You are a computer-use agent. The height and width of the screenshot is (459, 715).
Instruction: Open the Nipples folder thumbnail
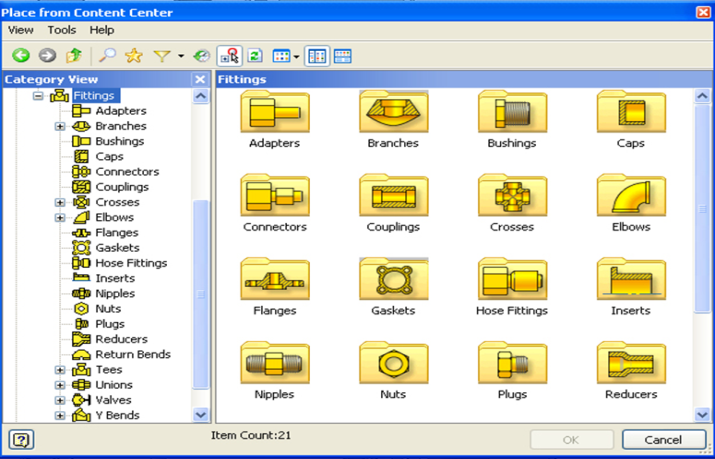(275, 363)
